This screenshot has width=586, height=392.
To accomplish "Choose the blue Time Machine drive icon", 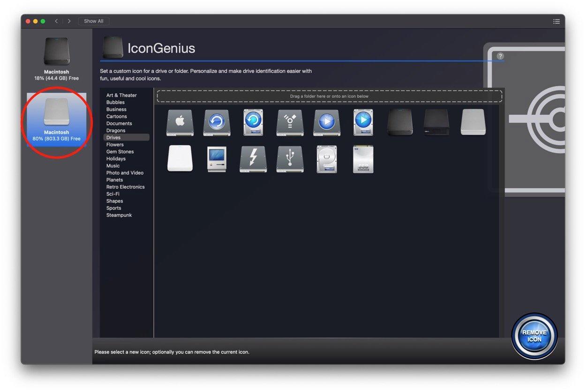I will point(217,122).
